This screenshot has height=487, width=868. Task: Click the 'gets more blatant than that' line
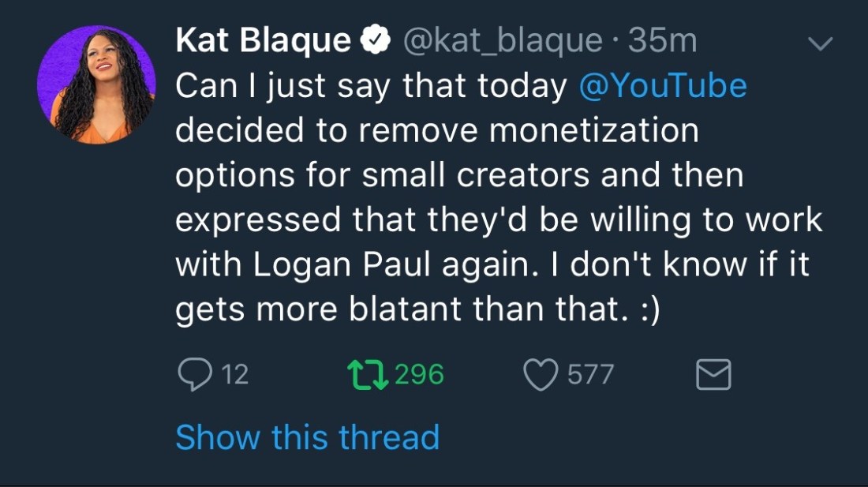(417, 309)
